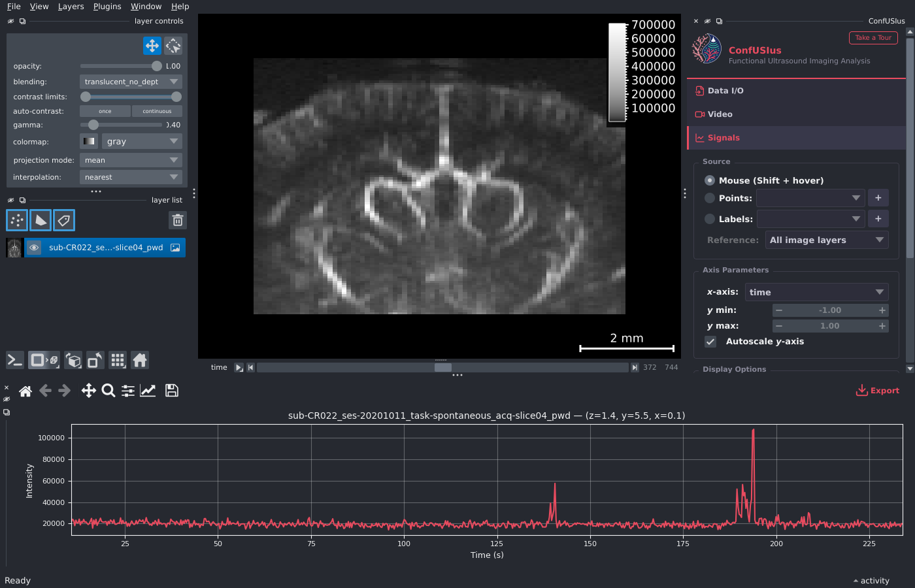
Task: Click the gamma slider handle
Action: tap(93, 125)
